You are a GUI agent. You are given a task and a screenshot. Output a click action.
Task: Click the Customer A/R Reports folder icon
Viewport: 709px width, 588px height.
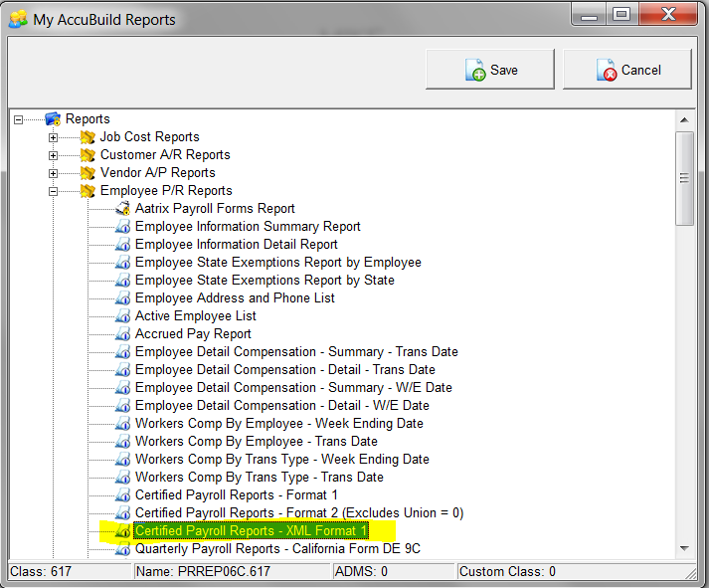pos(88,155)
